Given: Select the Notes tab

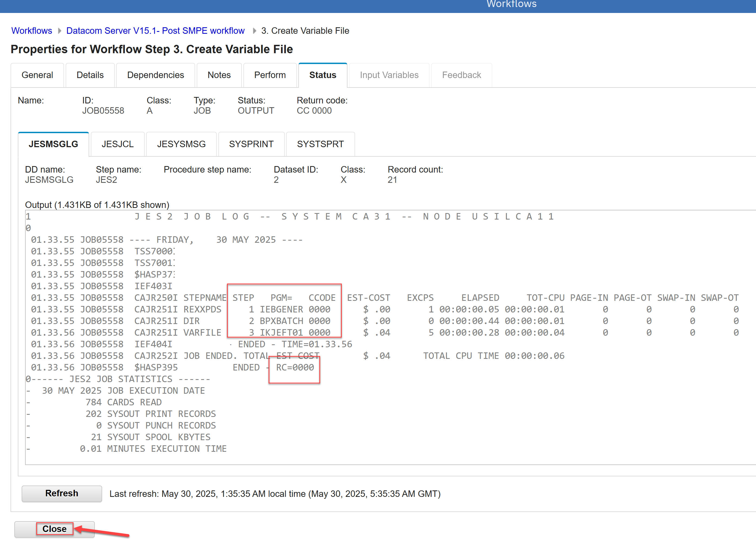Looking at the screenshot, I should point(219,75).
